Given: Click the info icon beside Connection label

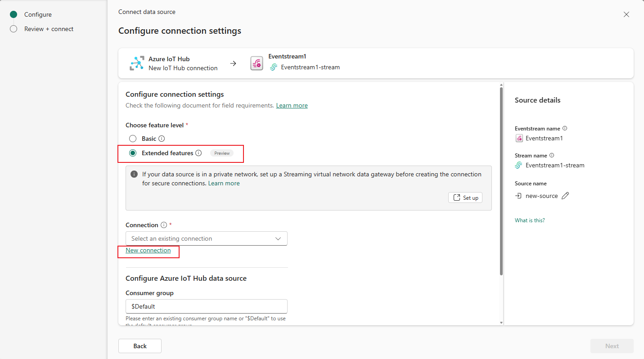Looking at the screenshot, I should [x=164, y=225].
